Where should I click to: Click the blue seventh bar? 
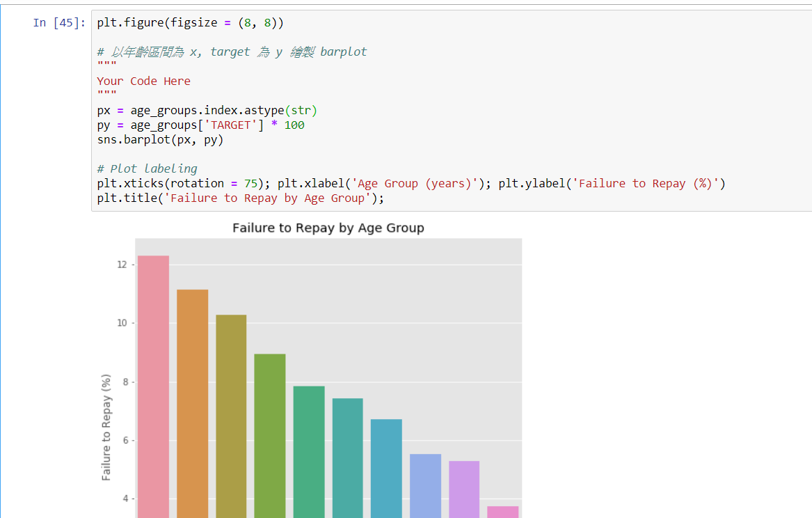(386, 466)
